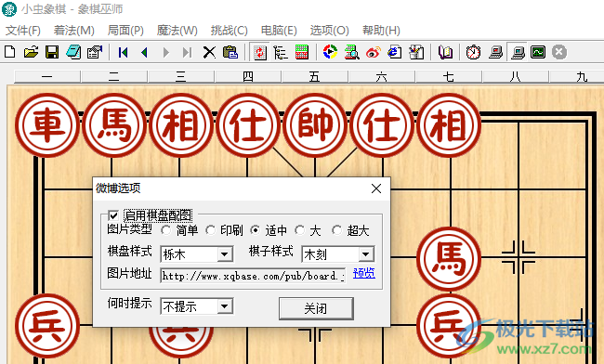This screenshot has height=364, width=604.
Task: Click the green monitor analysis icon
Action: click(x=538, y=52)
